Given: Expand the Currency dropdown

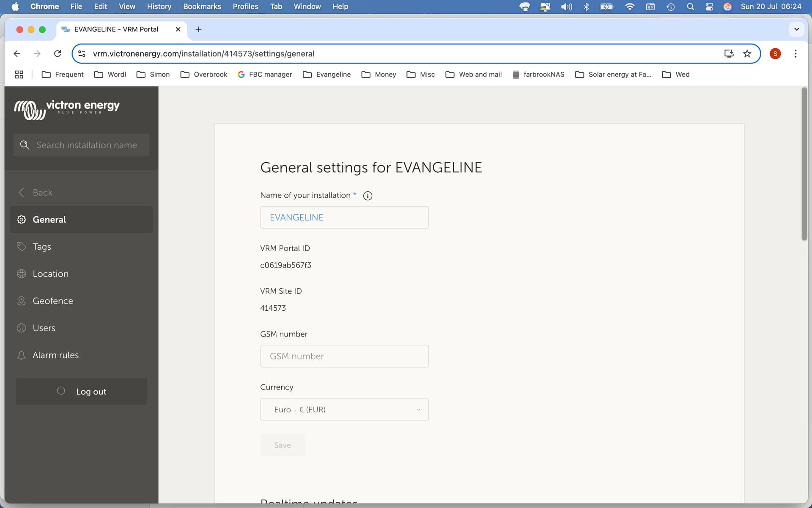Looking at the screenshot, I should tap(344, 409).
